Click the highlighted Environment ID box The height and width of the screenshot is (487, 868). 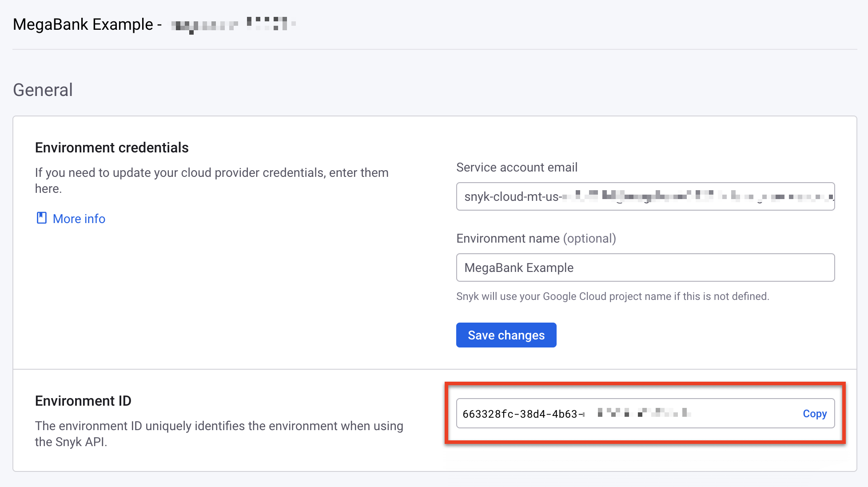[x=644, y=413]
